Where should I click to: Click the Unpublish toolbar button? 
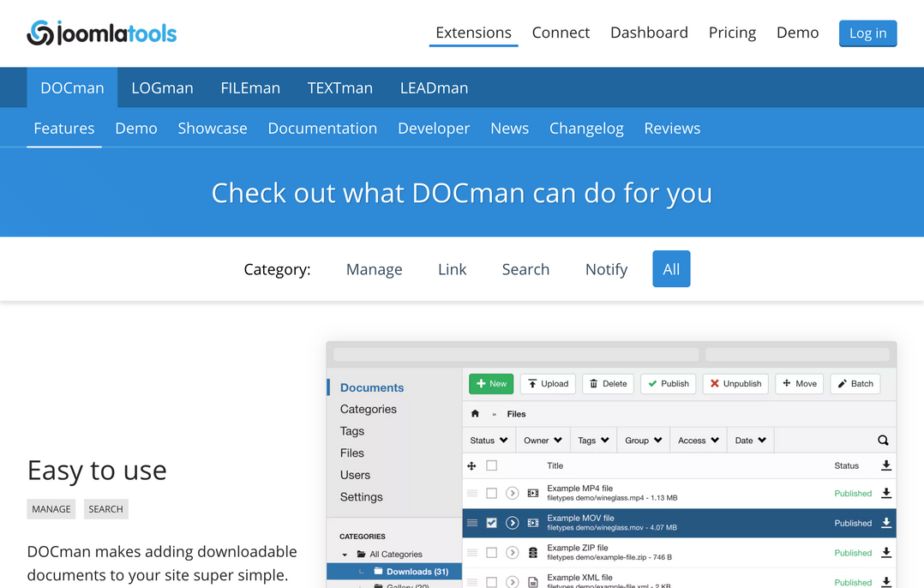[x=735, y=383]
